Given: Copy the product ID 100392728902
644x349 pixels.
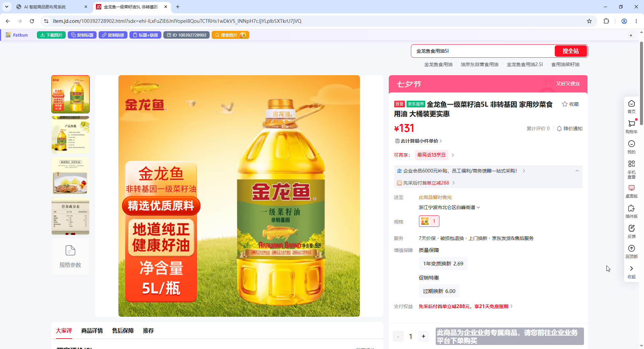Looking at the screenshot, I should [187, 35].
